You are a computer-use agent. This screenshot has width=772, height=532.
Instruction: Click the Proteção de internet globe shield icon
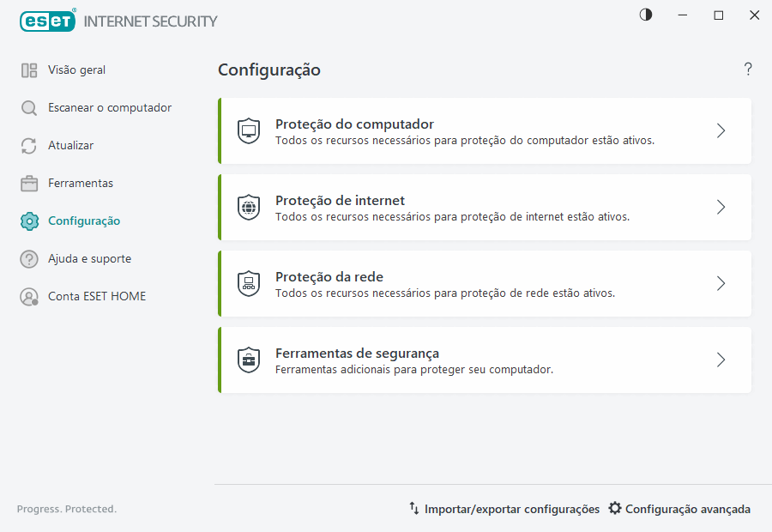pos(249,207)
